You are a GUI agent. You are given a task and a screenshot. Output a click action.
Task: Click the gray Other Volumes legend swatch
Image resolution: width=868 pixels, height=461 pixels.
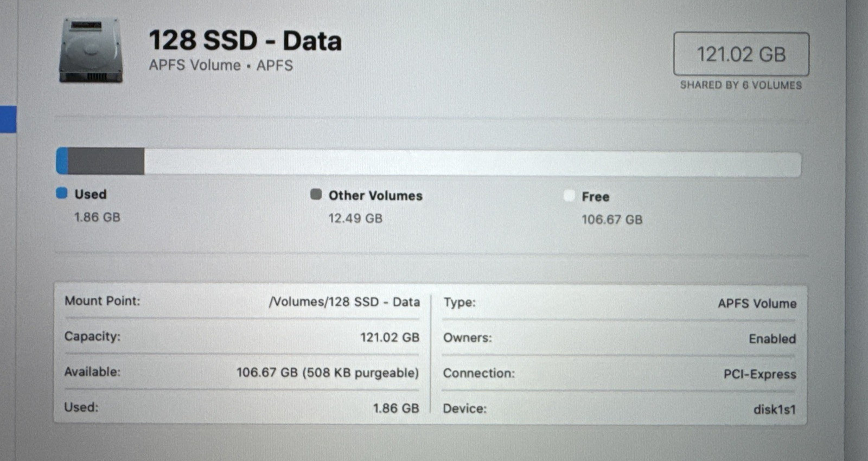click(316, 194)
